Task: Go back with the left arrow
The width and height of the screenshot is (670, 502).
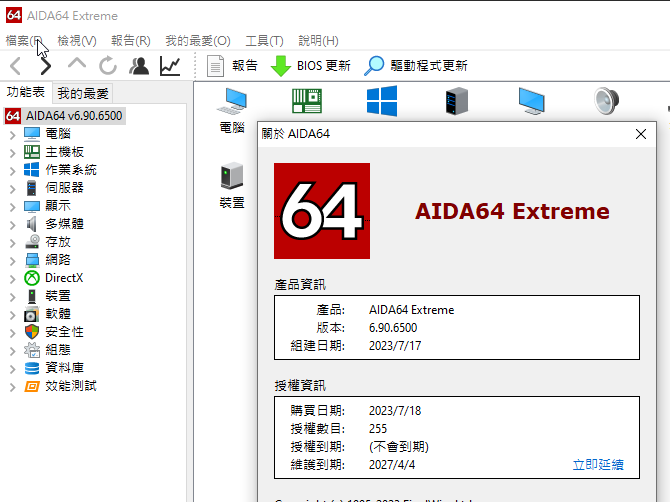Action: click(15, 66)
